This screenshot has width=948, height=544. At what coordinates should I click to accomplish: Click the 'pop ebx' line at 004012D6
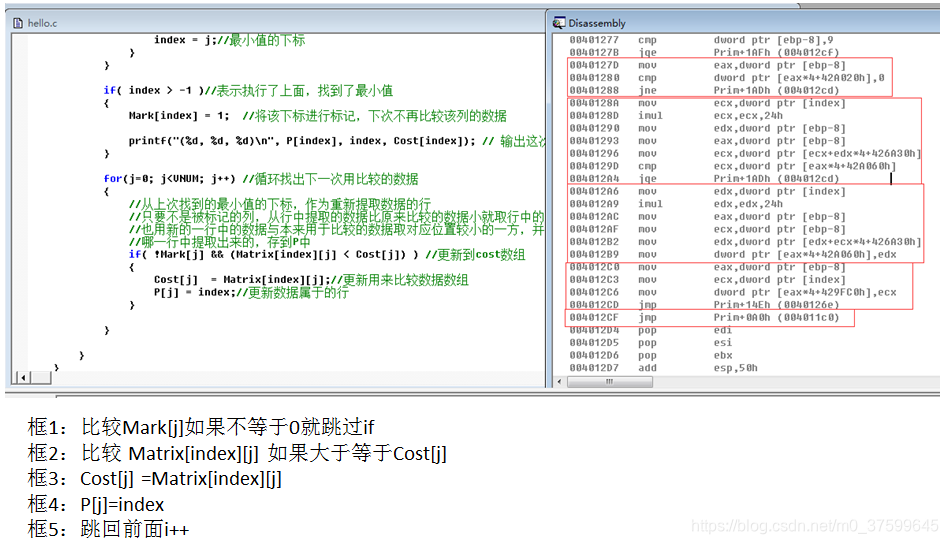click(x=651, y=355)
